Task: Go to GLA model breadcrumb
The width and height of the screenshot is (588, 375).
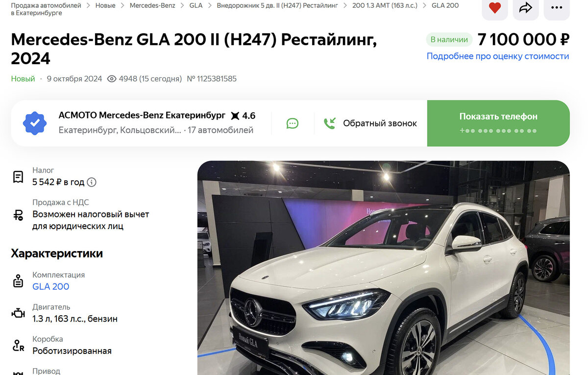Action: (196, 5)
